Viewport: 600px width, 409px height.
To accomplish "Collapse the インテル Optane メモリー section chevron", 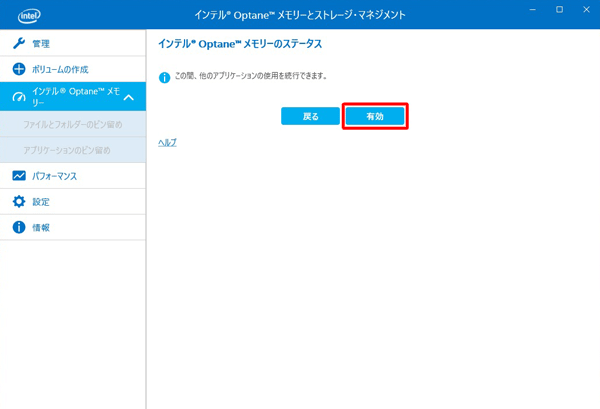I will click(x=129, y=98).
